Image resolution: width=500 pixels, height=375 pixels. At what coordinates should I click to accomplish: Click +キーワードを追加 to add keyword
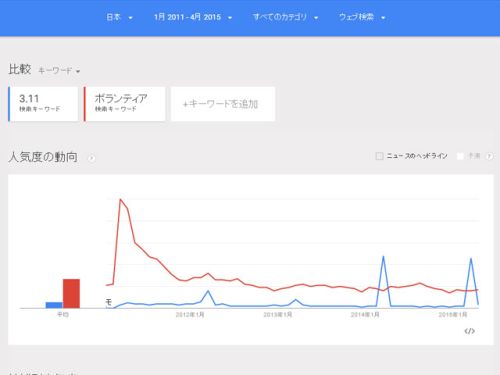click(x=223, y=104)
